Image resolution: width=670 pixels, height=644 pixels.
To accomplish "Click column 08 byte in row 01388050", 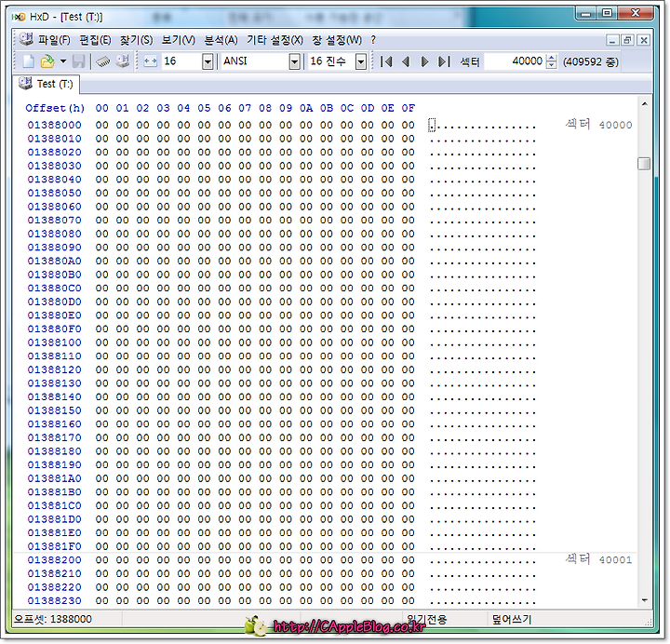I will (x=265, y=194).
